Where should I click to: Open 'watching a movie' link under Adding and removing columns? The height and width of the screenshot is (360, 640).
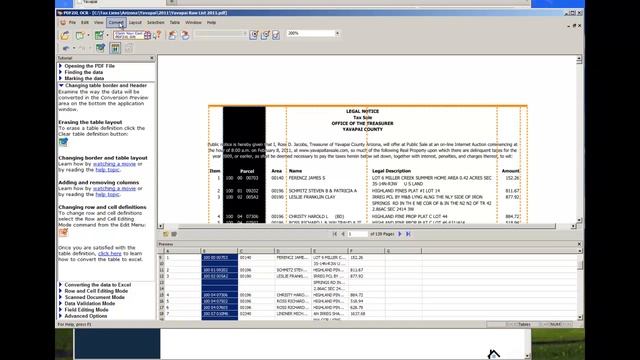114,188
